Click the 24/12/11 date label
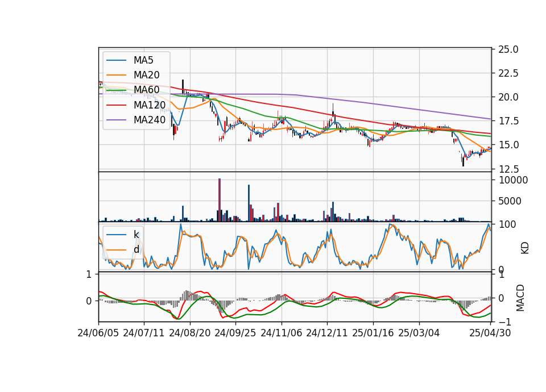Image resolution: width=546 pixels, height=392 pixels. click(327, 333)
